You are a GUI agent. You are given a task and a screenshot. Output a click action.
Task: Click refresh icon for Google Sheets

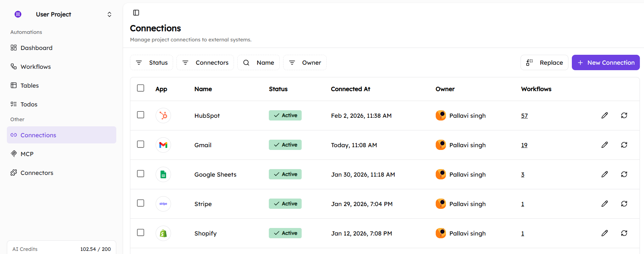[x=624, y=174]
